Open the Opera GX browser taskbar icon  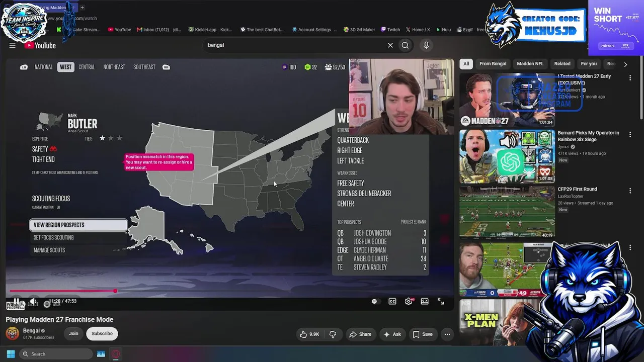(116, 354)
